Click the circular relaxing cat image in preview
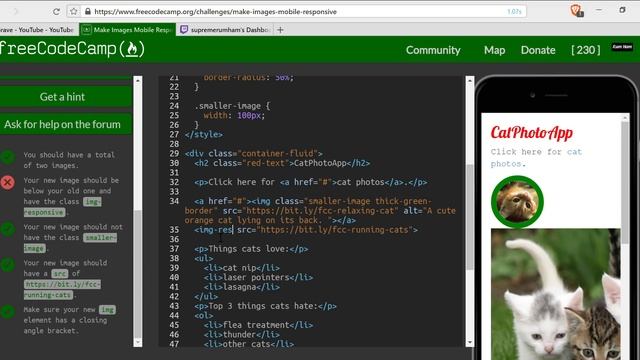Viewport: 640px width, 360px height. (517, 202)
